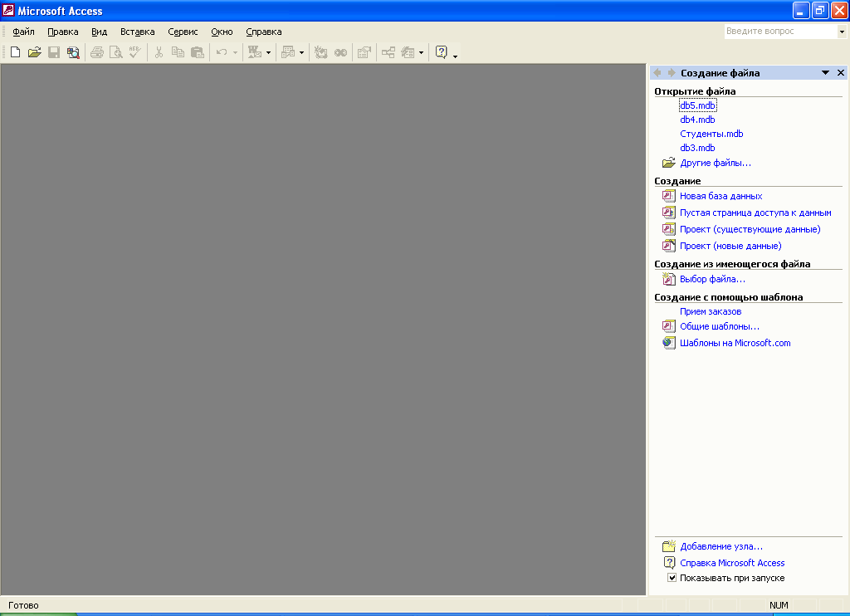Click the Relationships toolbar icon
850x616 pixels.
click(x=388, y=52)
